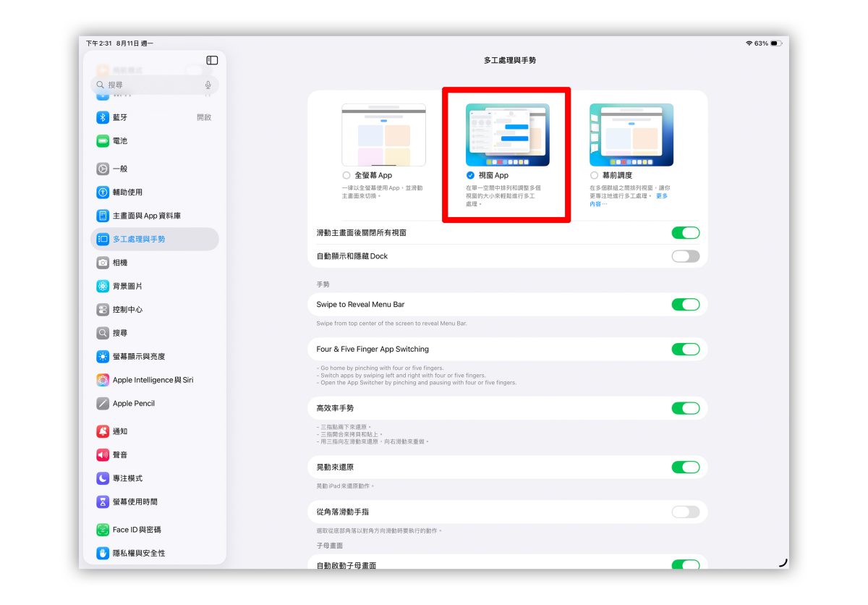Toggle the sidebar panel icon
The image size is (868, 605).
point(212,60)
